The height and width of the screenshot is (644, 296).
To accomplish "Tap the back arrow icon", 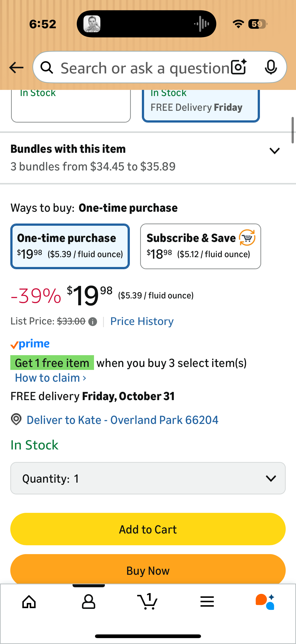I will [16, 68].
